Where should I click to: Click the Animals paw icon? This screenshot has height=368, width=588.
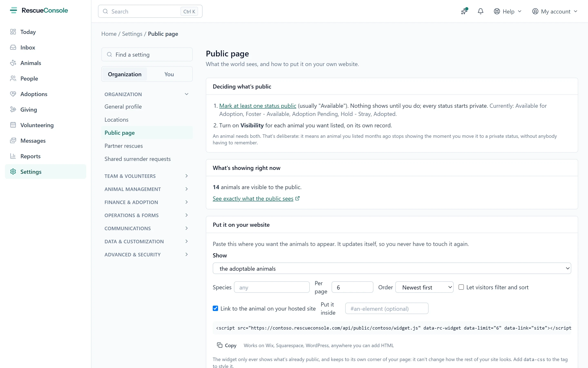13,63
